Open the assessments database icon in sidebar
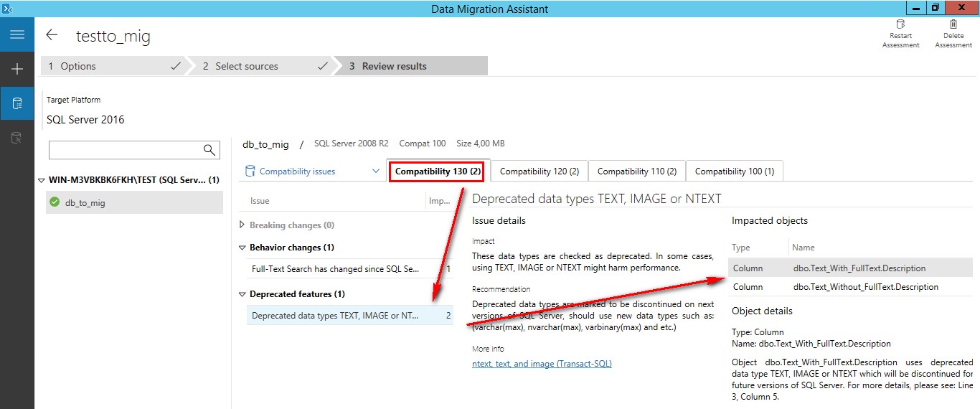Screen dimensions: 980x409 17,103
